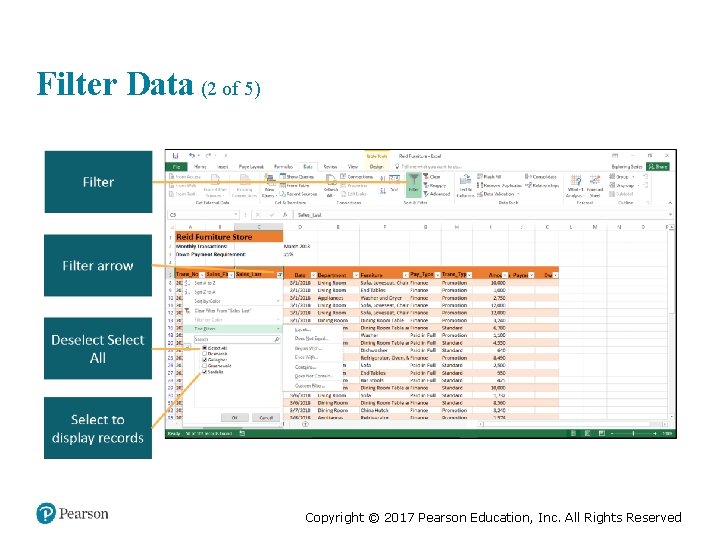
Task: Open the Sales_First column filter arrow
Action: [x=231, y=275]
